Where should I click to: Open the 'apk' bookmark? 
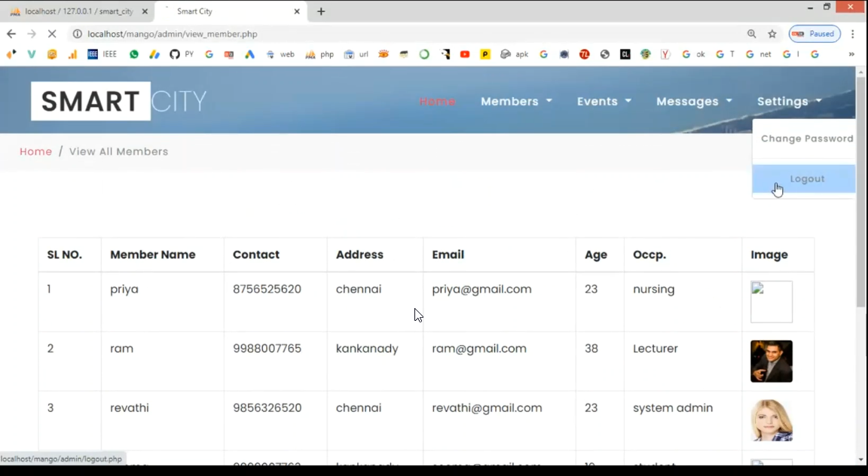515,54
